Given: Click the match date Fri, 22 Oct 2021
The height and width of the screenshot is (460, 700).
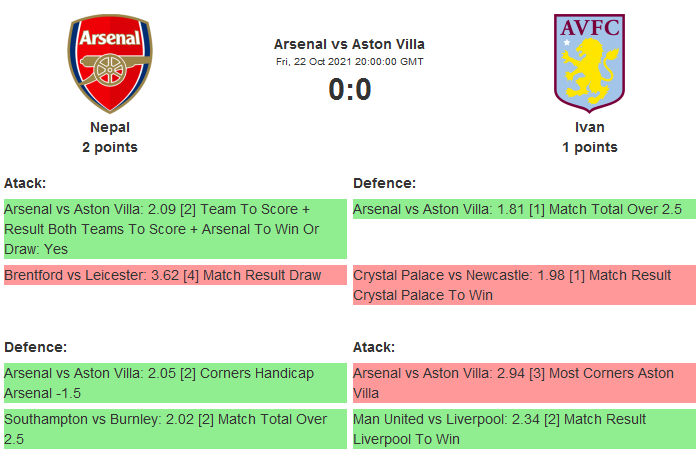Looking at the screenshot, I should click(x=349, y=62).
